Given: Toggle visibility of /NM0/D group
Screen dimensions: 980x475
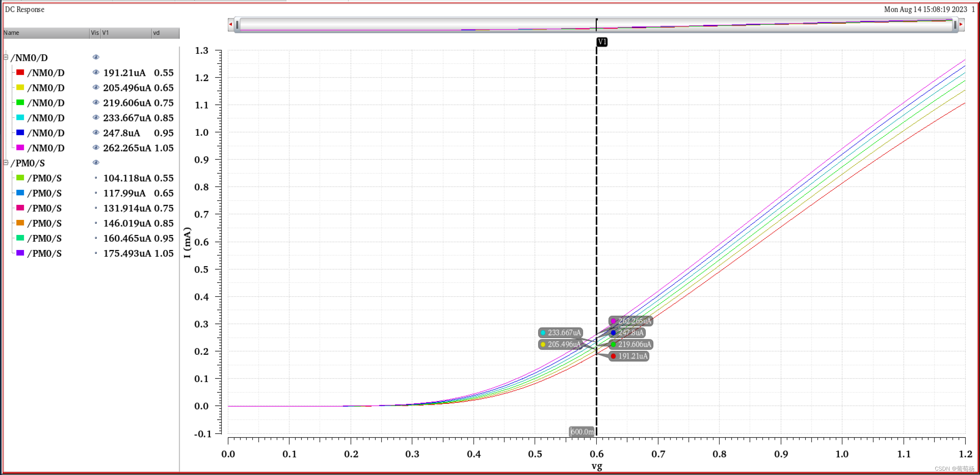Looking at the screenshot, I should [96, 57].
